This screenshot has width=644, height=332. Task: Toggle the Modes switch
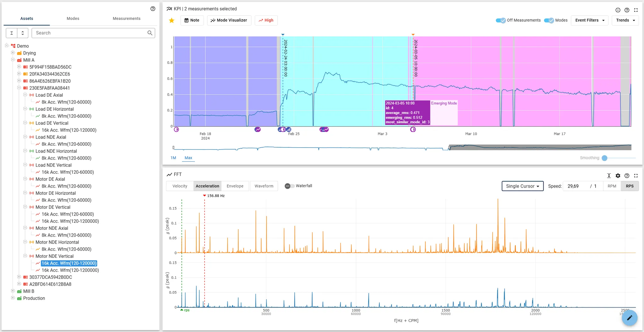pos(549,20)
